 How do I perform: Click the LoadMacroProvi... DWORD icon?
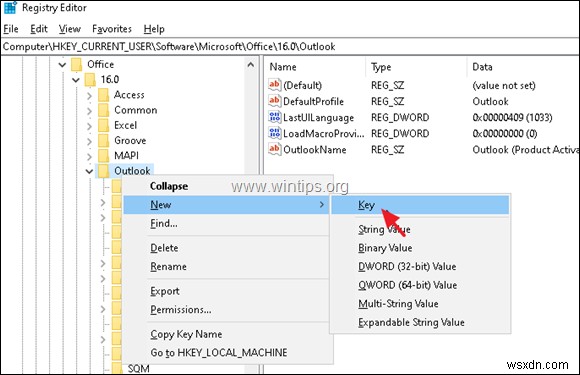tap(274, 133)
